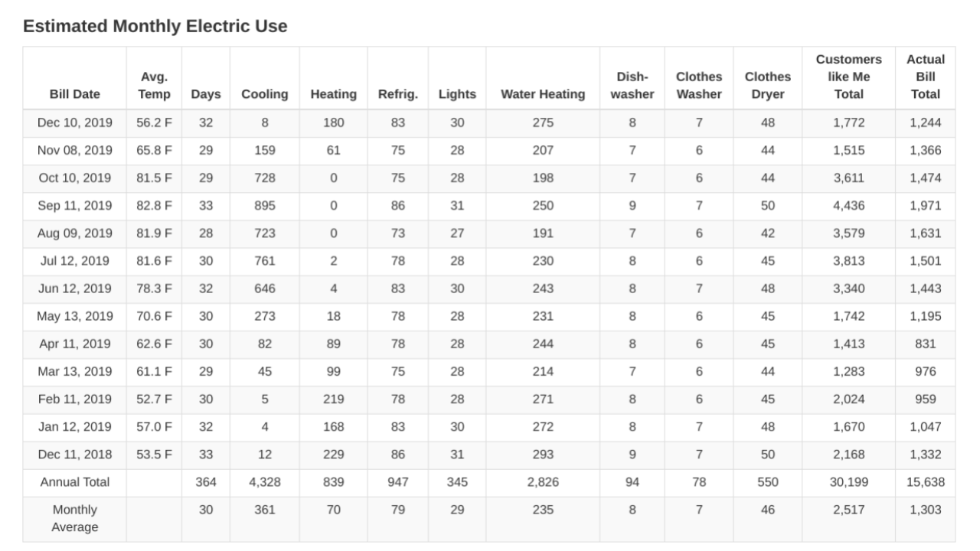Viewport: 980px width, 551px height.
Task: Click the Customers like Me Total header
Action: click(x=848, y=77)
